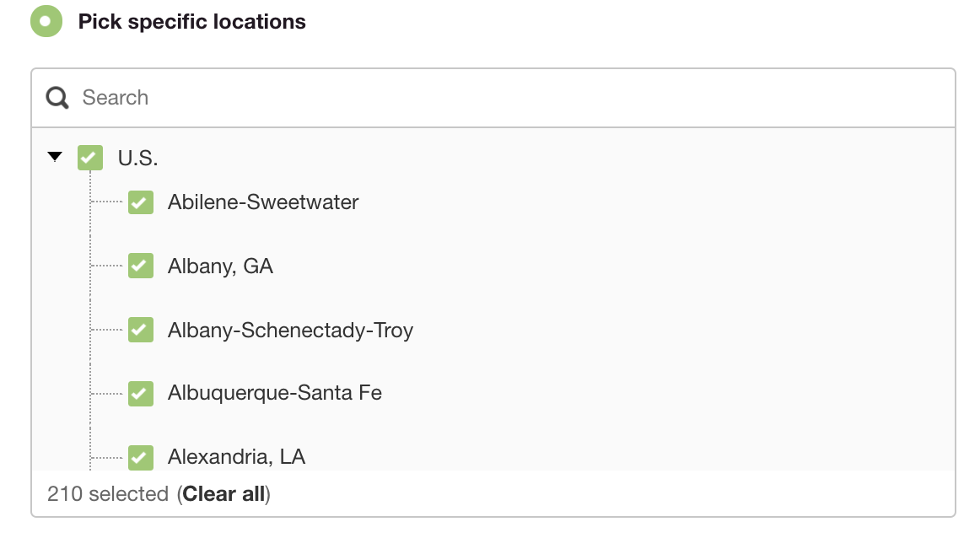
Task: Uncheck the Alexandria, LA checkbox
Action: [140, 457]
